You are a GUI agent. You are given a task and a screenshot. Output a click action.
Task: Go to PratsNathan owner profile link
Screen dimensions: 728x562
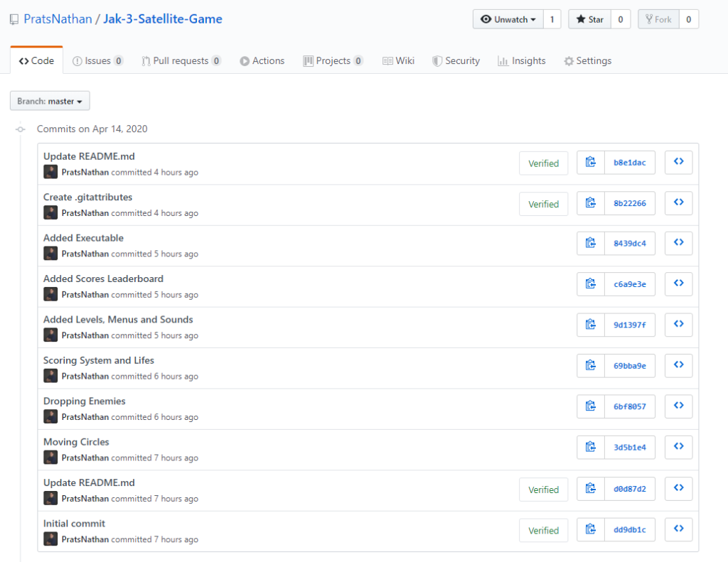pos(58,19)
